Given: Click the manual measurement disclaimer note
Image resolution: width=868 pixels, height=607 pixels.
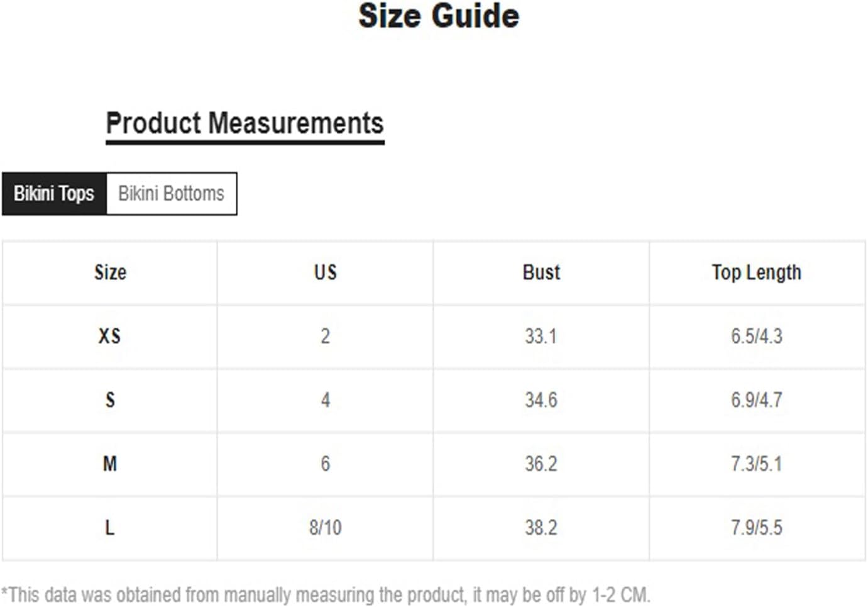Looking at the screenshot, I should [x=326, y=594].
